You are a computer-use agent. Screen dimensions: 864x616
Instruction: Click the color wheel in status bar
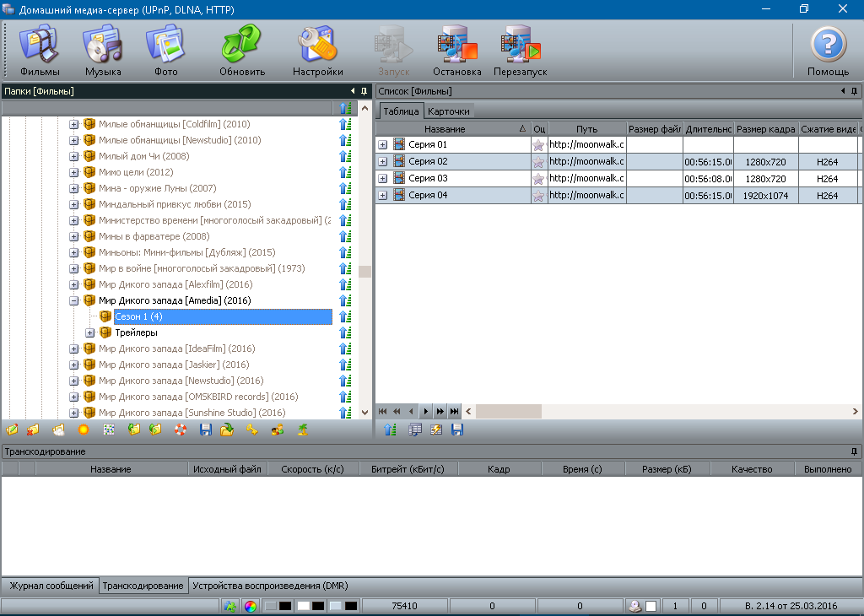tap(250, 606)
